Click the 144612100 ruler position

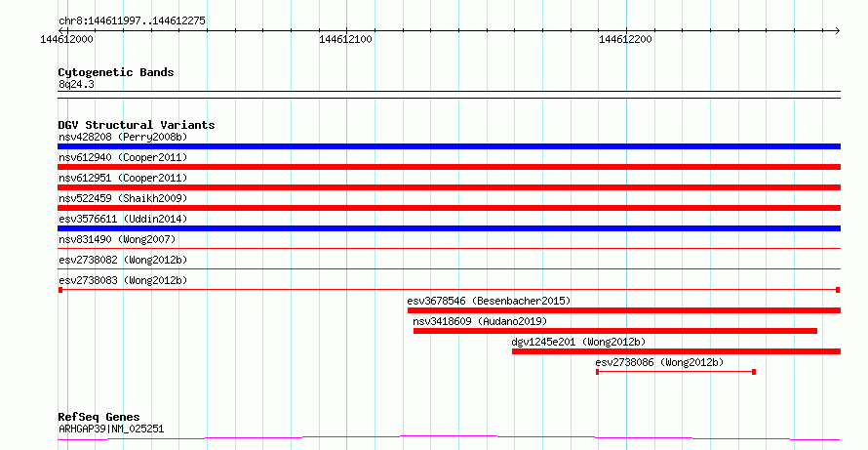click(346, 39)
